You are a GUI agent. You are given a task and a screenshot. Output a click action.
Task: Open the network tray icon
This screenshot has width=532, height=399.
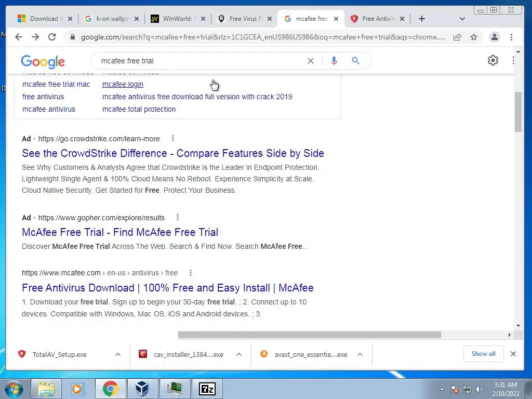tap(467, 389)
